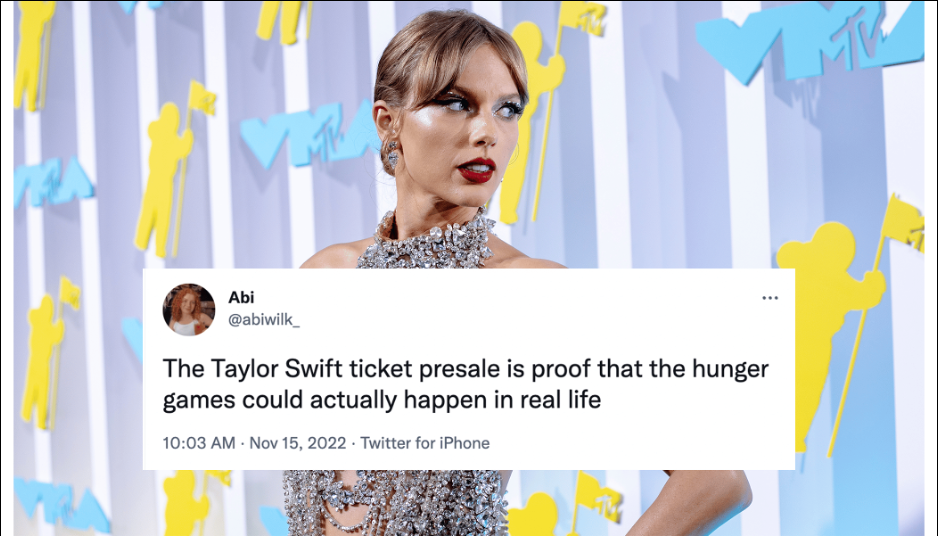Image resolution: width=938 pixels, height=536 pixels.
Task: Visit the @abiwilk_ handle link
Action: (x=264, y=319)
